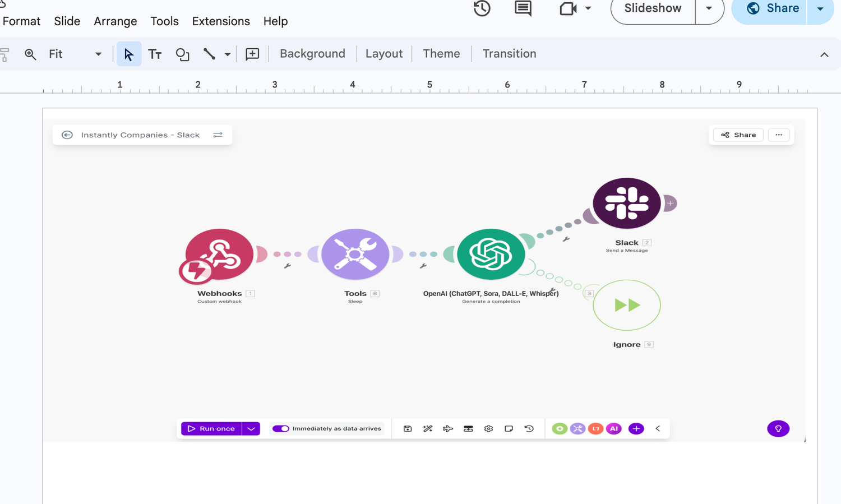Open the Extensions menu

tap(221, 21)
